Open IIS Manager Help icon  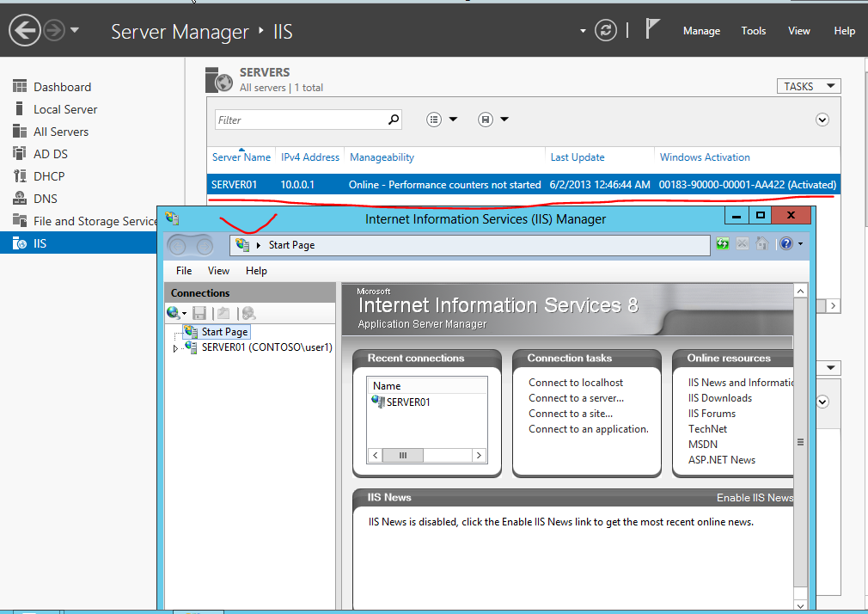(x=786, y=243)
